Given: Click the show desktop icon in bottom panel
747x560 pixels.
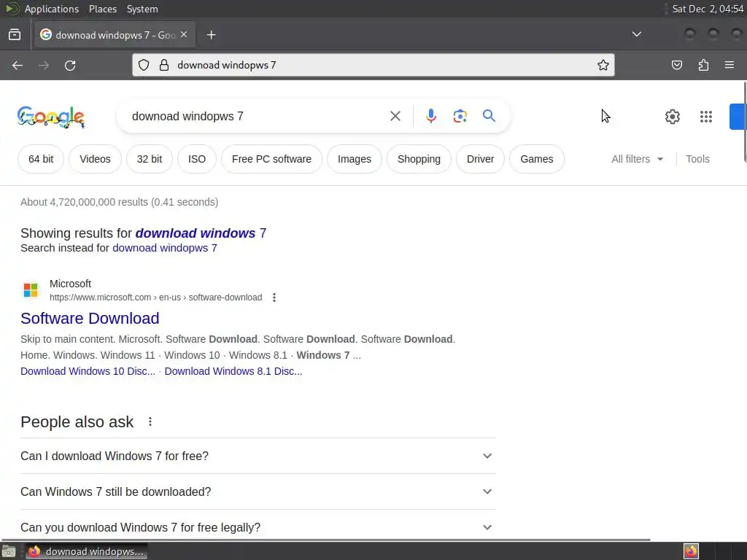Looking at the screenshot, I should pyautogui.click(x=9, y=551).
